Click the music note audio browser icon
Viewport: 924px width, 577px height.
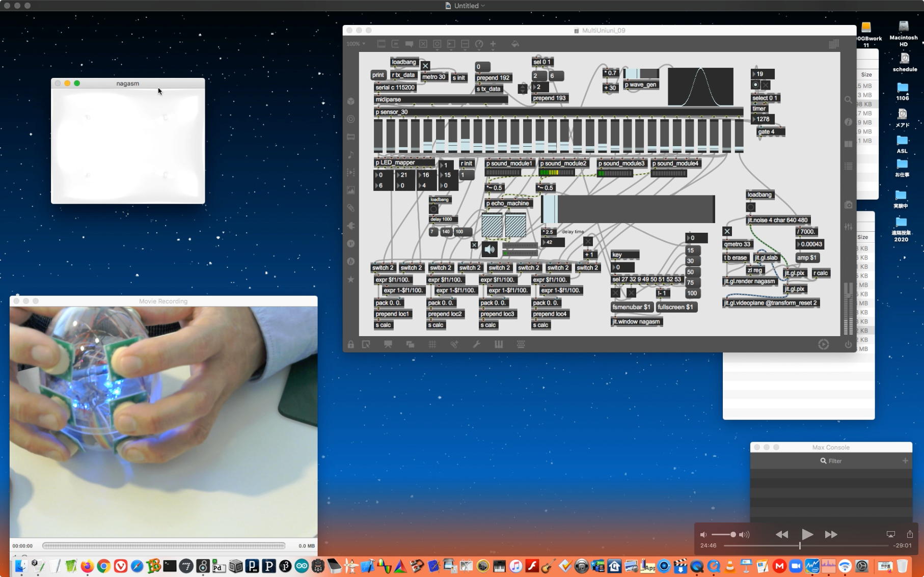tap(350, 155)
